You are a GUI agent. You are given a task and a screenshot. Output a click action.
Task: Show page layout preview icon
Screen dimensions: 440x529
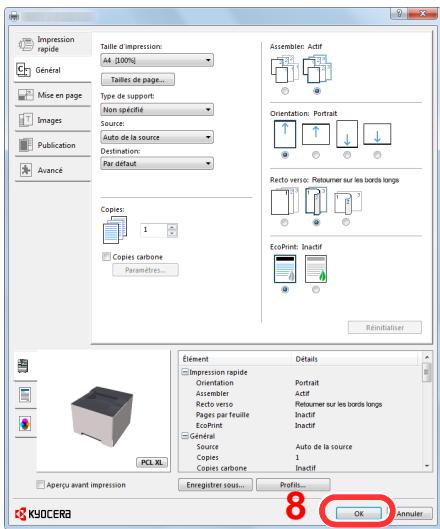(25, 395)
